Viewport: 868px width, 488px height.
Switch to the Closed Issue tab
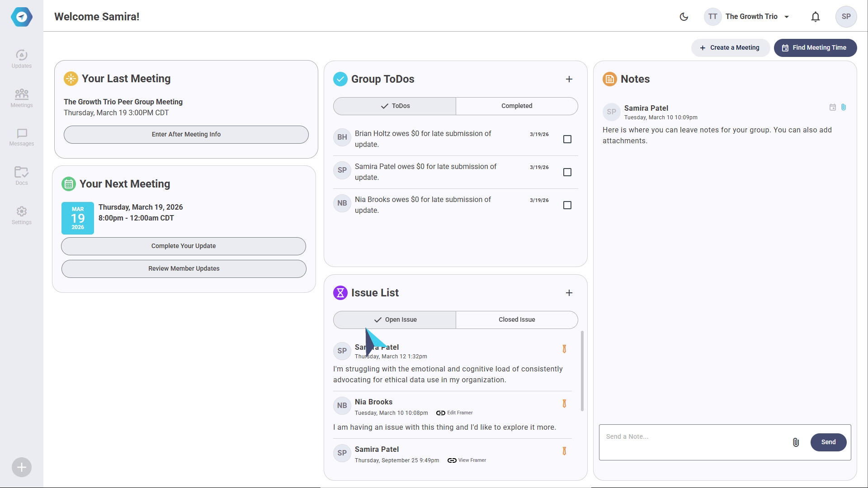tap(516, 320)
